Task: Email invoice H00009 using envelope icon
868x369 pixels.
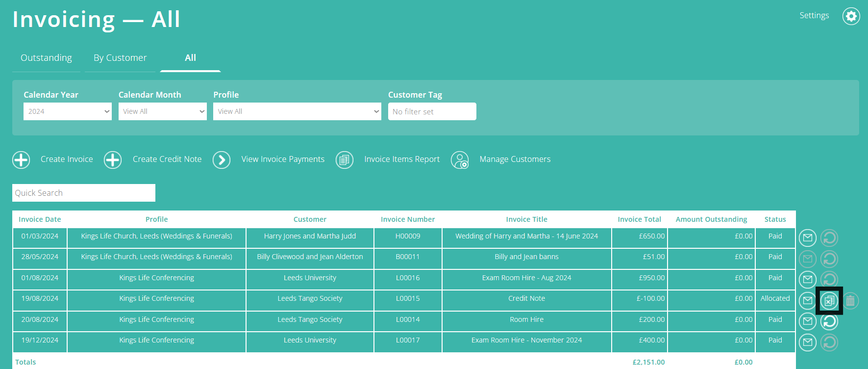Action: [x=808, y=238]
